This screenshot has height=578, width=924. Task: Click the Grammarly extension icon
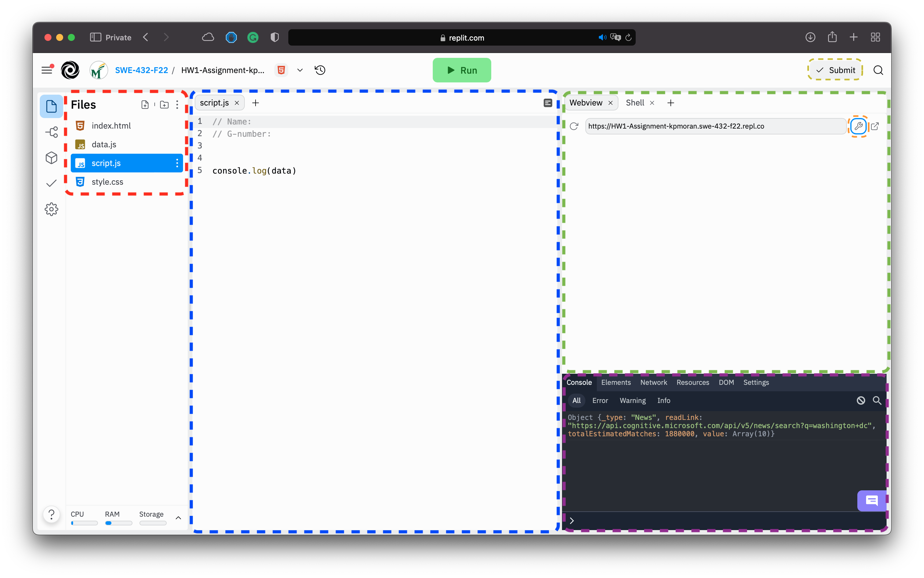(253, 37)
